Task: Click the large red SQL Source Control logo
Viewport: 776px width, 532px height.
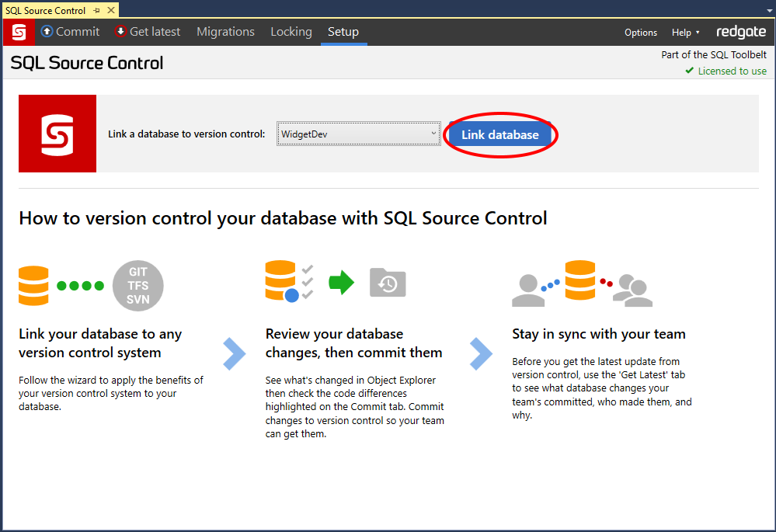Action: [x=57, y=134]
